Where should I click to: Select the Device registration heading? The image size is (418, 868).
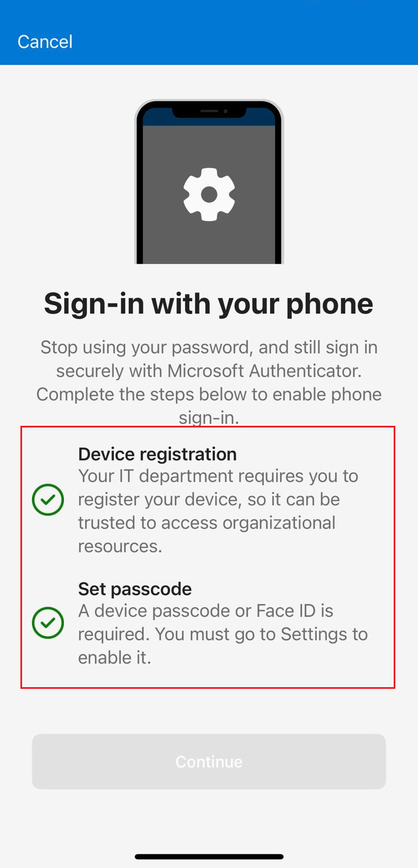tap(157, 454)
